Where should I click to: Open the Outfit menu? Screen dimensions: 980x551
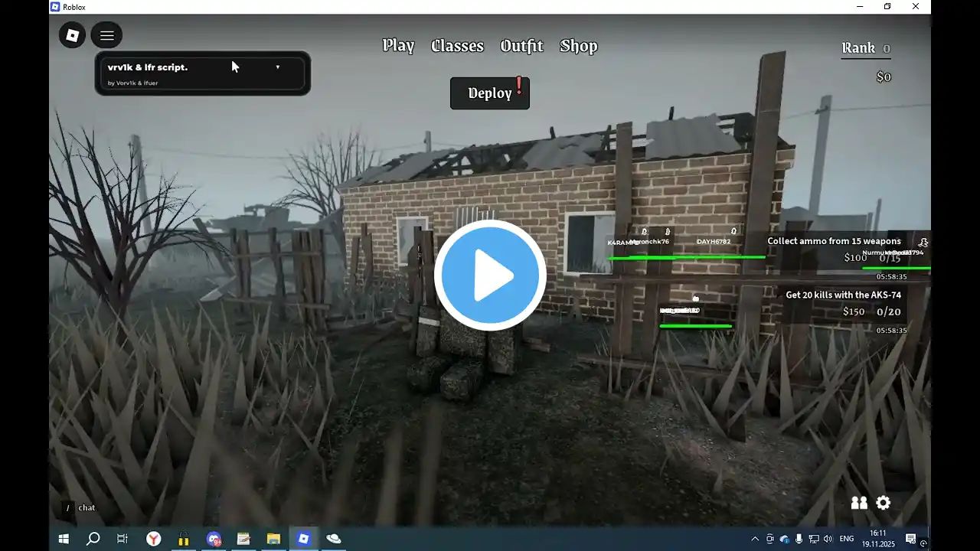[x=521, y=46]
